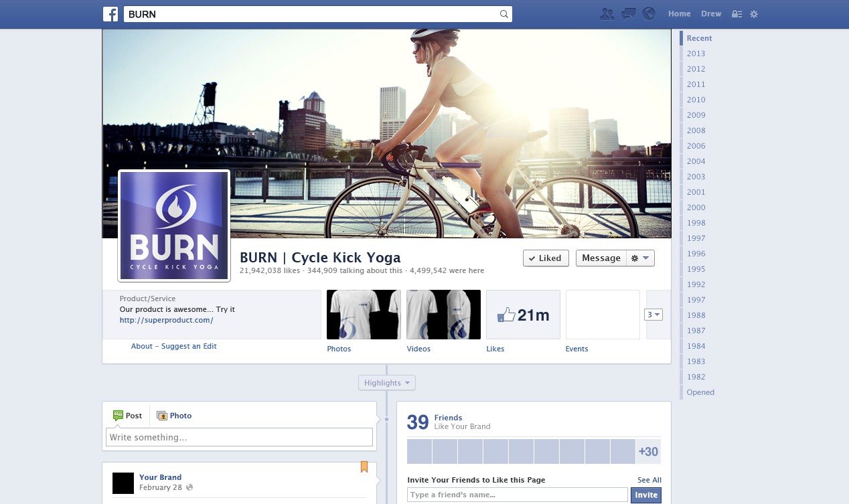Open the Likes label link

[x=495, y=349]
